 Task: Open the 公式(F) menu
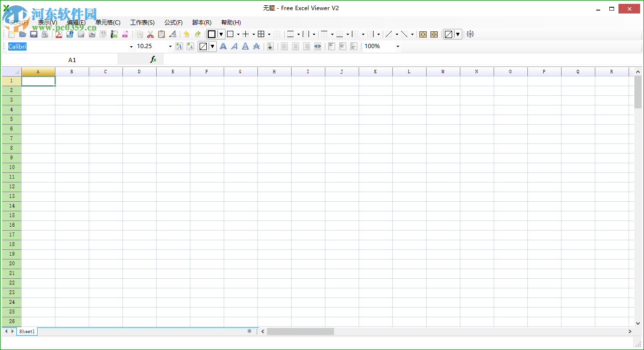173,22
